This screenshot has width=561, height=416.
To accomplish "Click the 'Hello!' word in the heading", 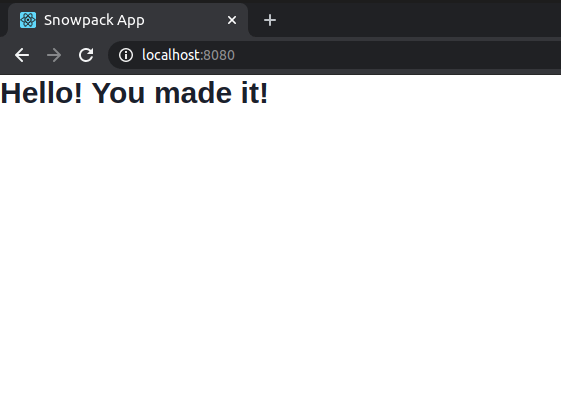I will point(42,93).
